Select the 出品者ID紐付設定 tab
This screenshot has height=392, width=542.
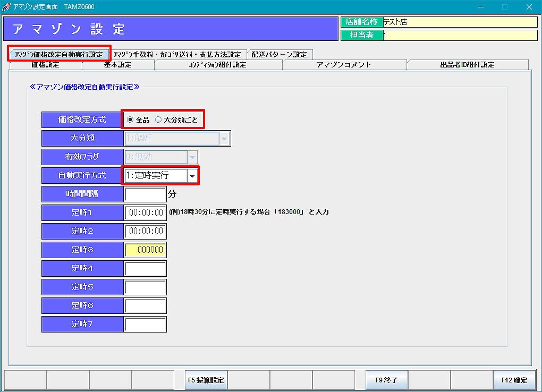click(467, 65)
